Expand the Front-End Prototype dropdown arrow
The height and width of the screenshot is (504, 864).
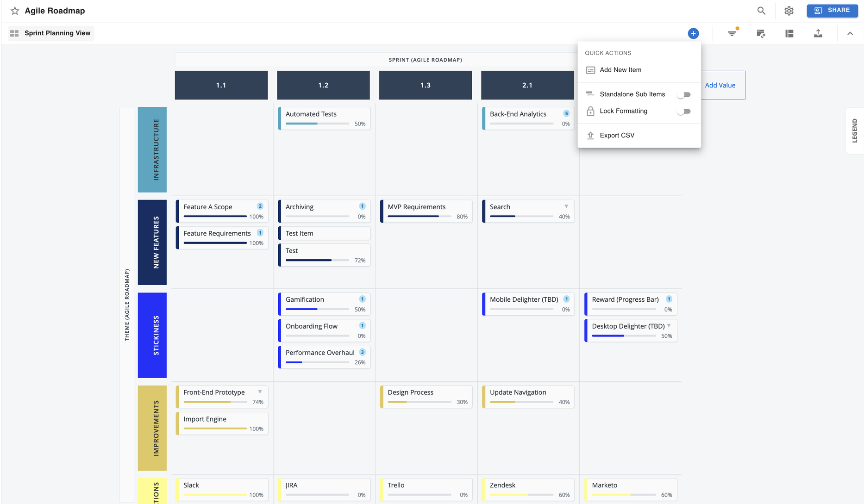click(260, 392)
